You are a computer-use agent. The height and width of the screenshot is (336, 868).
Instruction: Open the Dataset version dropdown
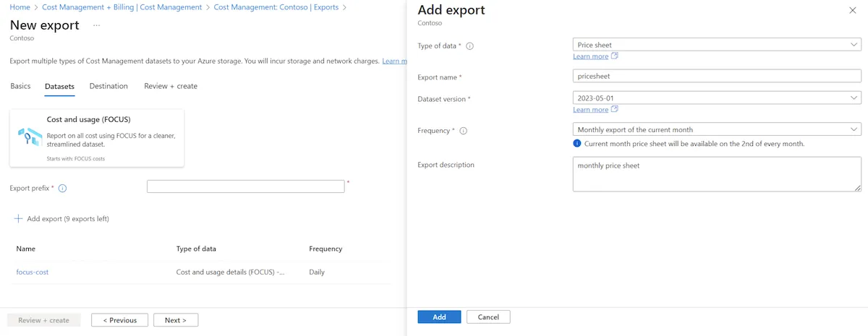click(x=717, y=98)
